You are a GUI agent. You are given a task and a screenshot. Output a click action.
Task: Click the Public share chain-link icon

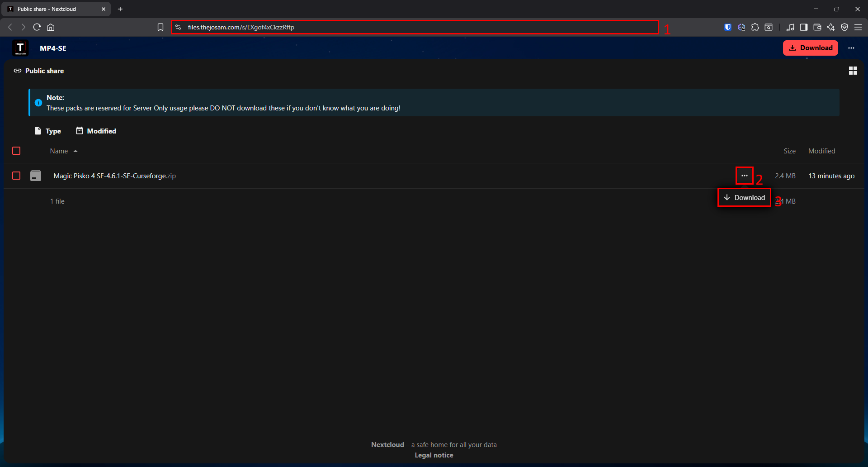coord(18,71)
